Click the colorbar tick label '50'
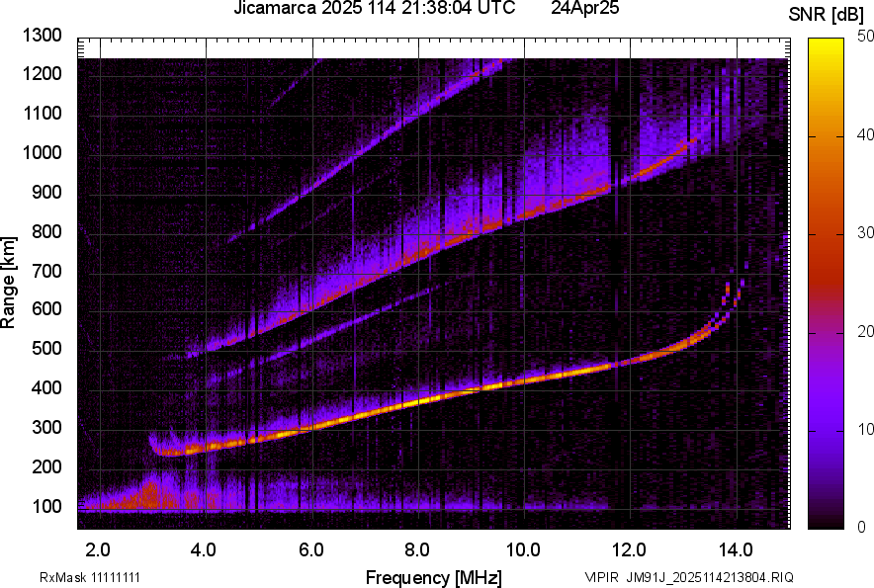Screen dimensions: 874x588 click(865, 37)
